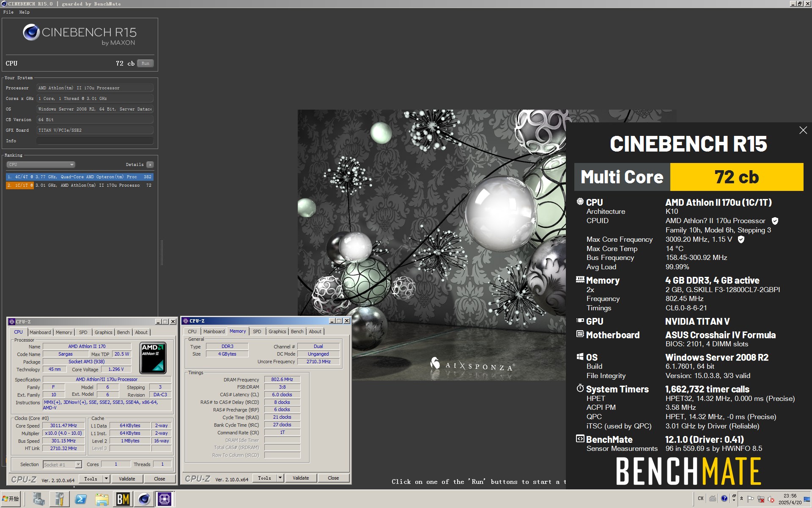812x508 pixels.
Task: Click the Windows OS icon in BenchMate panel
Action: coord(580,356)
